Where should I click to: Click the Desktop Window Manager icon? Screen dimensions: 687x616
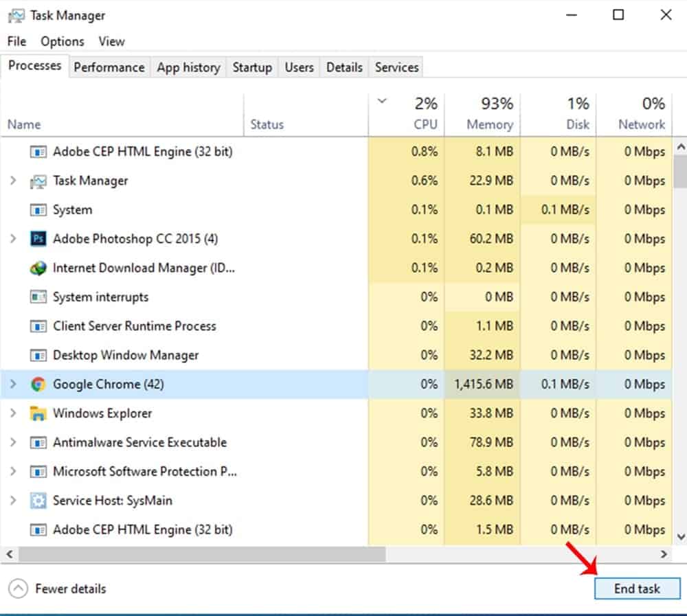[38, 355]
